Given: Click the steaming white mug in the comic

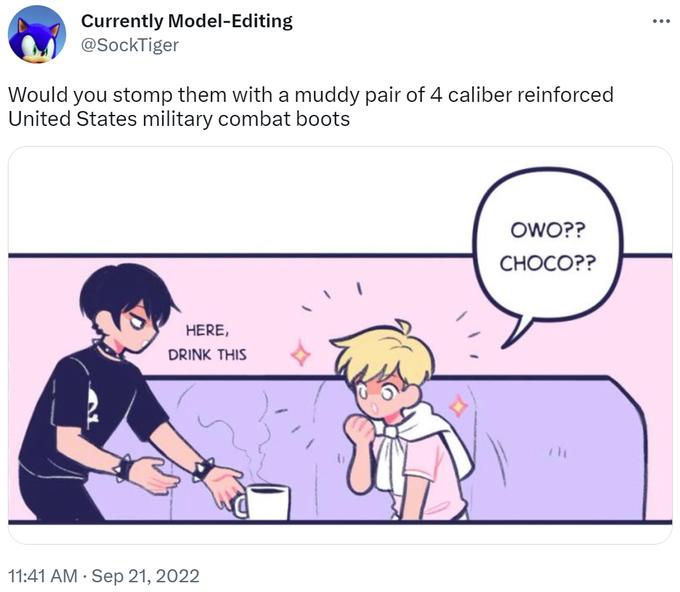Looking at the screenshot, I should pos(261,502).
